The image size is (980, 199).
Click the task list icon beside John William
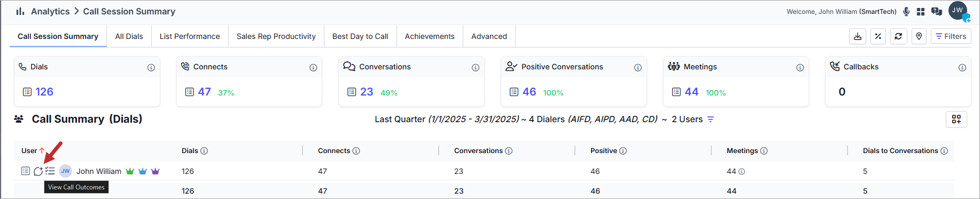pos(50,171)
